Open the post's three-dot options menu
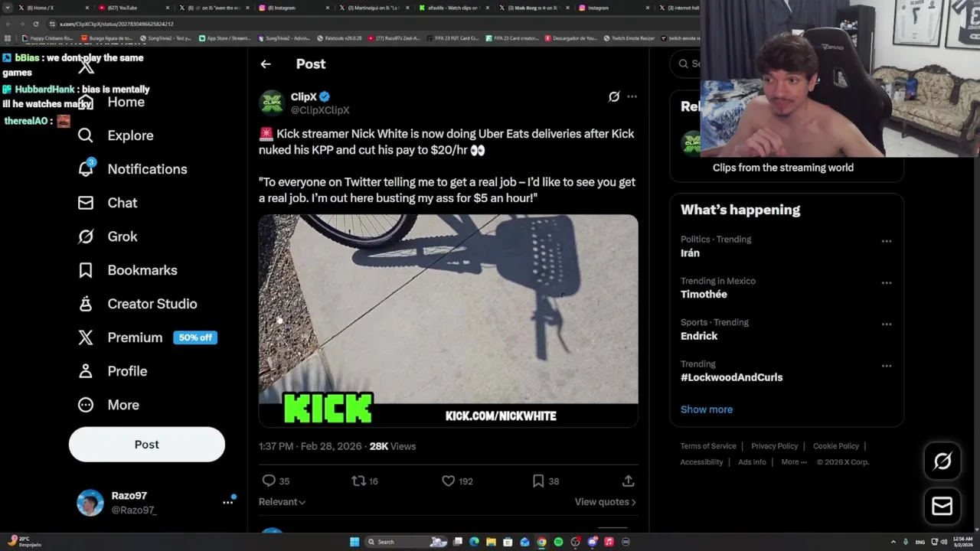Viewport: 980px width, 551px height. tap(632, 96)
